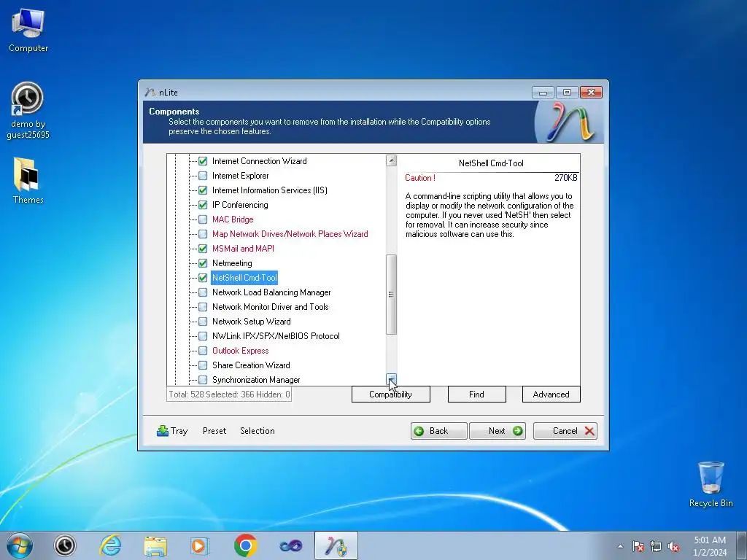Uncheck Internet Connection Wizard

(203, 161)
